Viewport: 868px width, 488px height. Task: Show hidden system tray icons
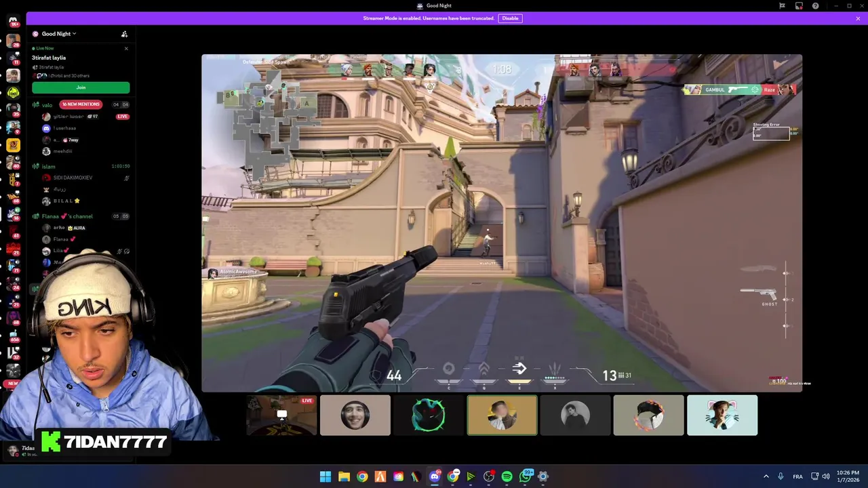point(766,476)
